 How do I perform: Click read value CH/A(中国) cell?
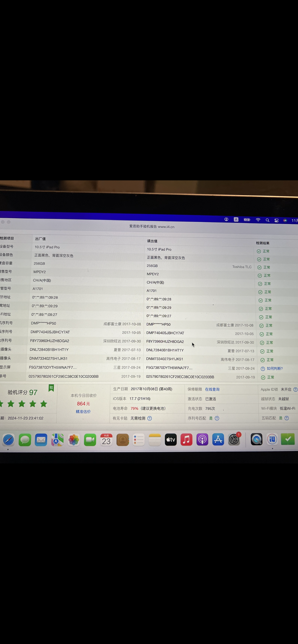click(x=155, y=283)
